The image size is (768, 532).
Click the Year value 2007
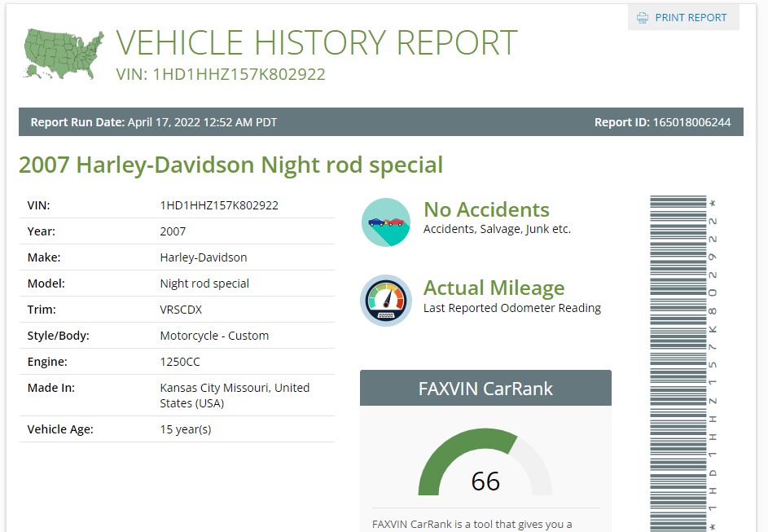(x=173, y=231)
